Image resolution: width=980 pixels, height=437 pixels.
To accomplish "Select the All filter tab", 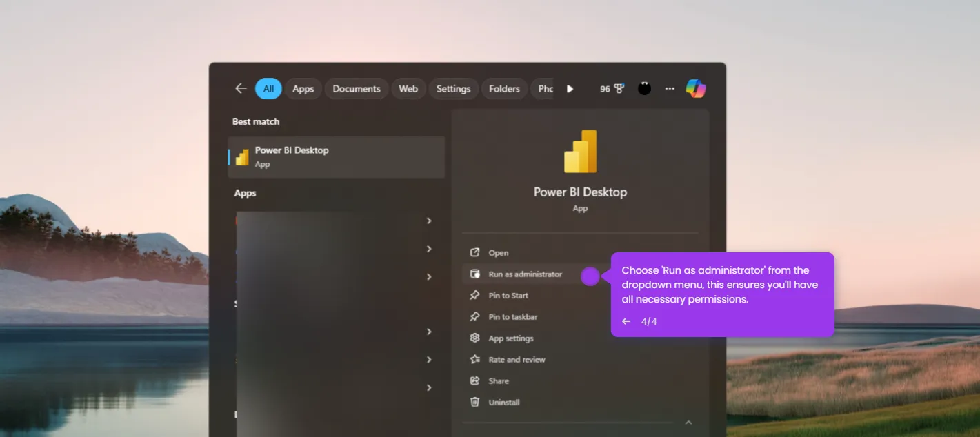I will click(268, 88).
